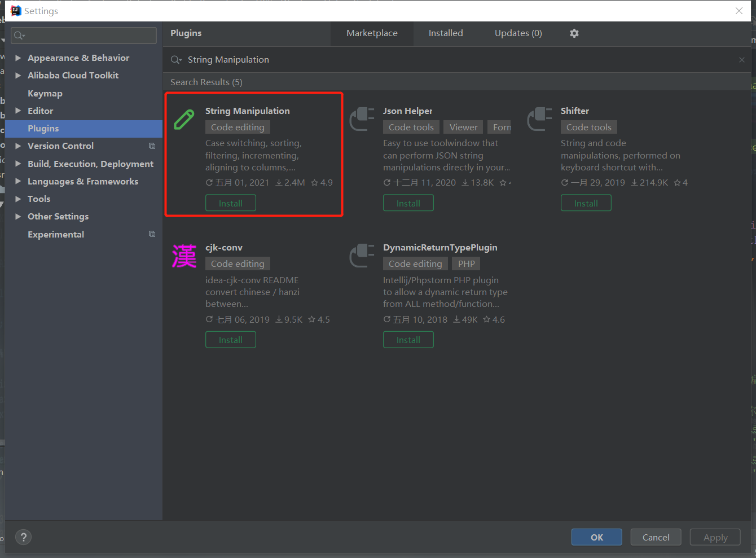Open the String Manipulation plugin title

click(x=248, y=111)
